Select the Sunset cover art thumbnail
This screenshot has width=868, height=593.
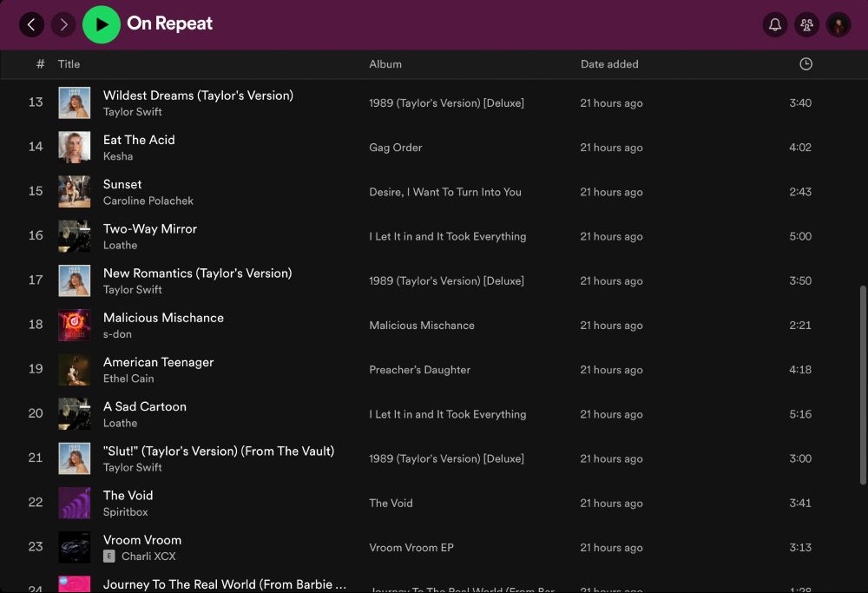(x=74, y=192)
